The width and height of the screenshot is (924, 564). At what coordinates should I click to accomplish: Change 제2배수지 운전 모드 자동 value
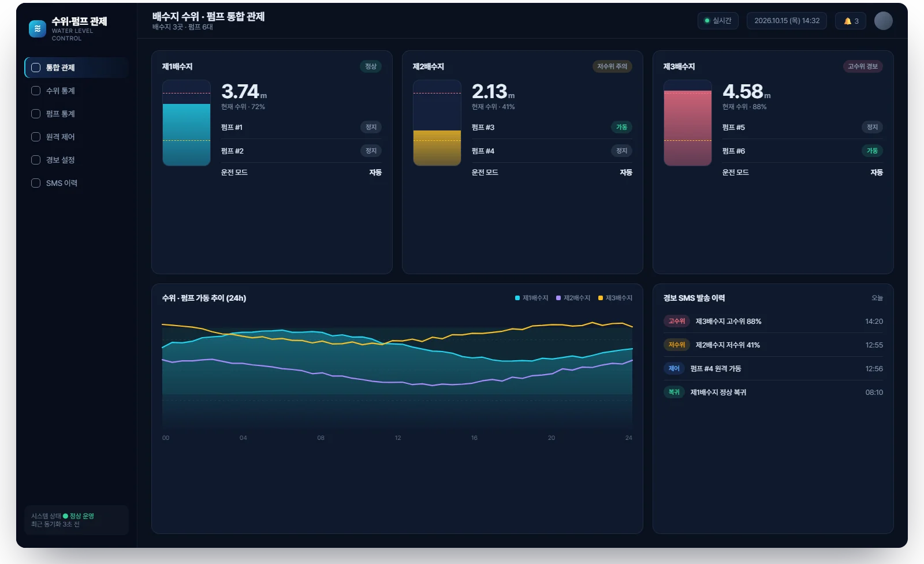626,172
